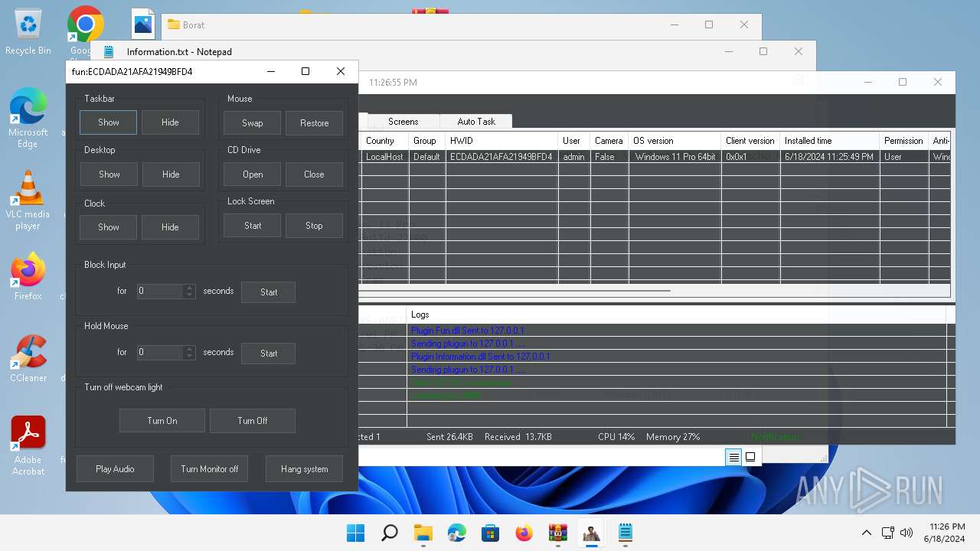Click Taskbar Show button
Viewport: 980px width, 551px height.
(108, 122)
